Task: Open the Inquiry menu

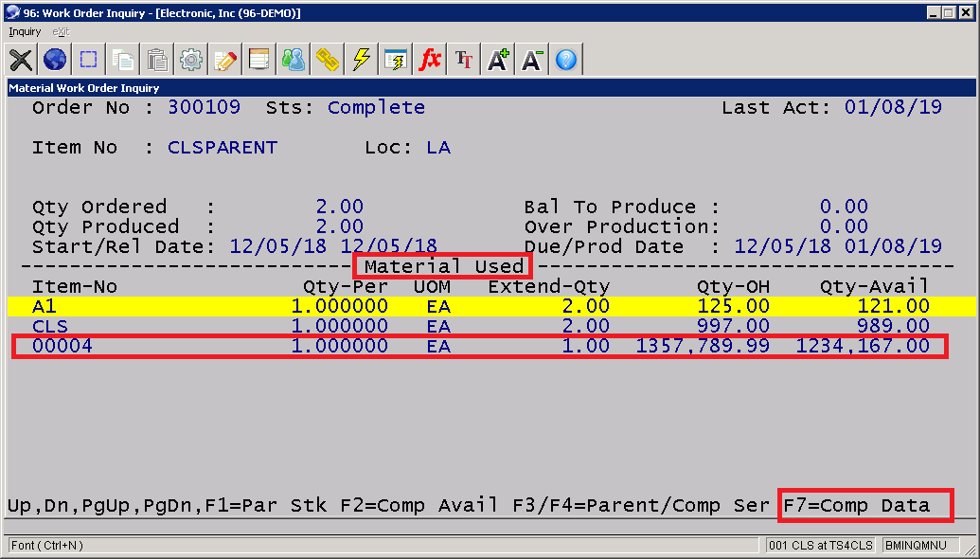Action: 25,32
